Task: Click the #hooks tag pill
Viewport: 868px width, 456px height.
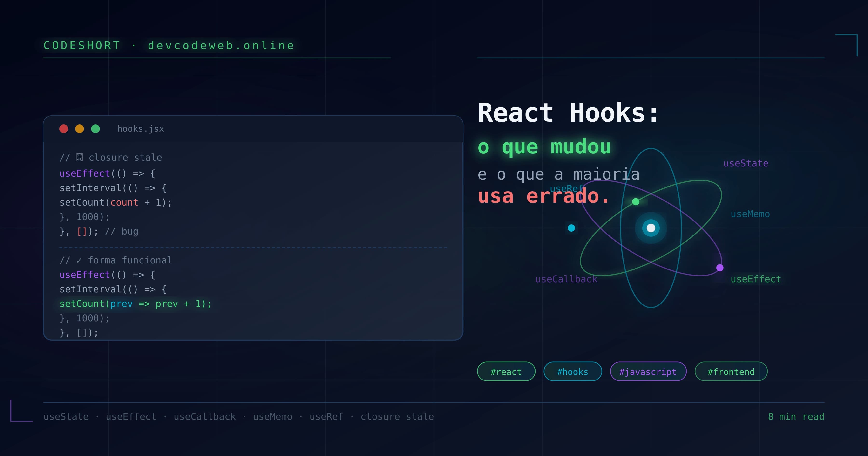Action: click(x=572, y=371)
